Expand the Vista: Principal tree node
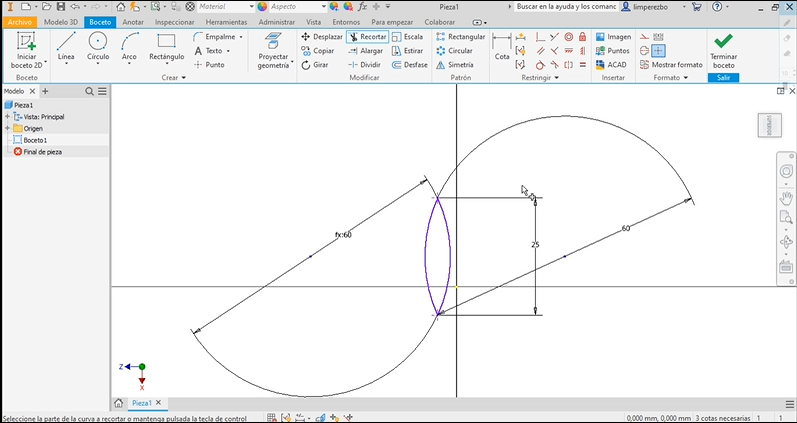This screenshot has width=797, height=423. pos(8,116)
